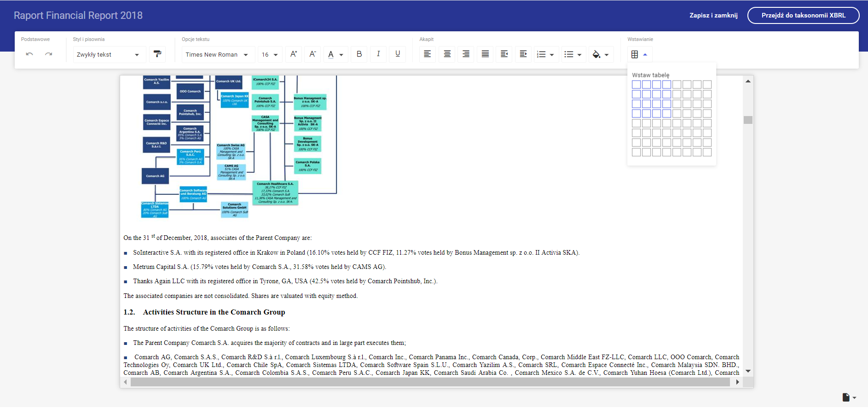Undo the last edit
Screen dimensions: 868x408
point(29,54)
